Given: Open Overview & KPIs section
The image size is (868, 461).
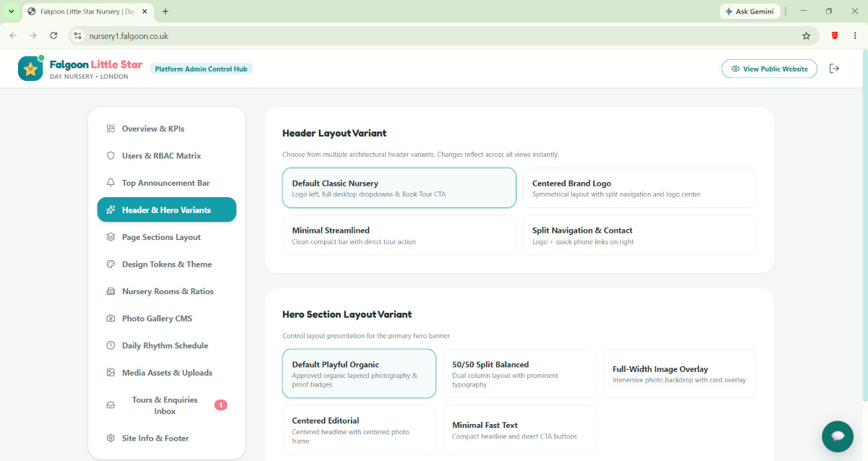Looking at the screenshot, I should point(166,129).
